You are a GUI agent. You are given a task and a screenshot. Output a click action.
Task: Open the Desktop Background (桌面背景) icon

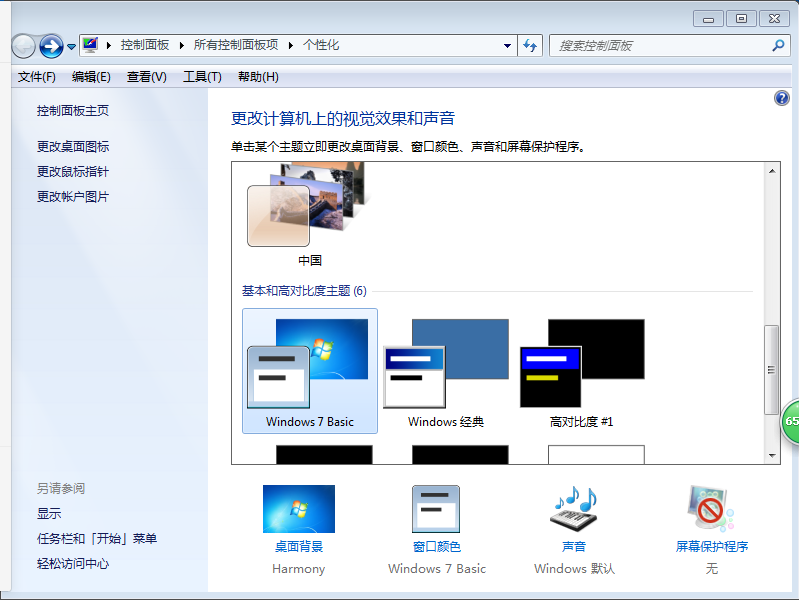(x=298, y=510)
